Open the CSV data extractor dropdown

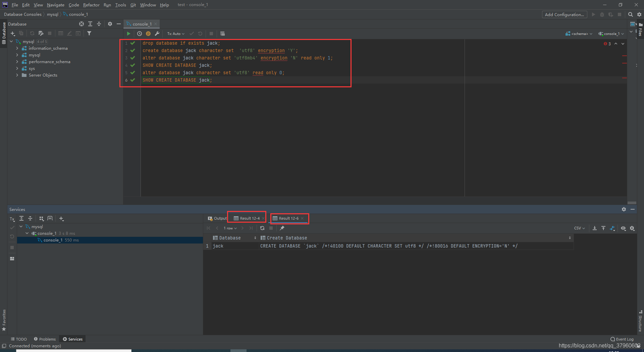coord(579,228)
